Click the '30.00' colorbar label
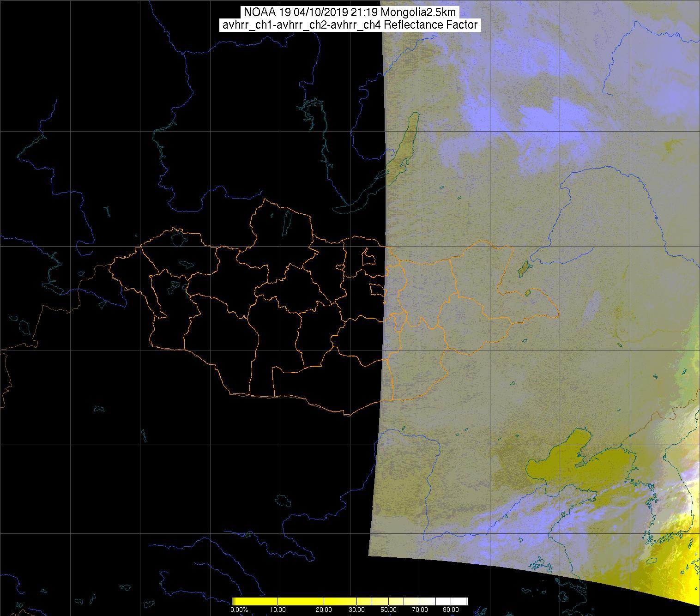The width and height of the screenshot is (700, 616). tap(357, 610)
